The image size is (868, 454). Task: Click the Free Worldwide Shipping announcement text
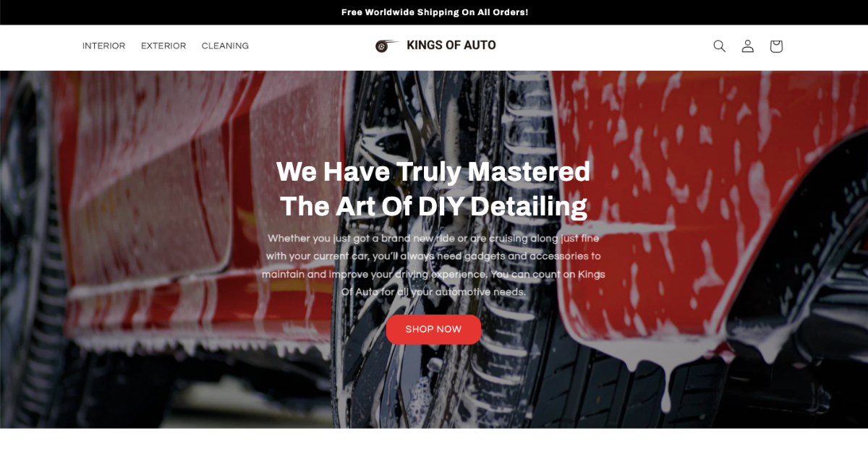(x=435, y=12)
